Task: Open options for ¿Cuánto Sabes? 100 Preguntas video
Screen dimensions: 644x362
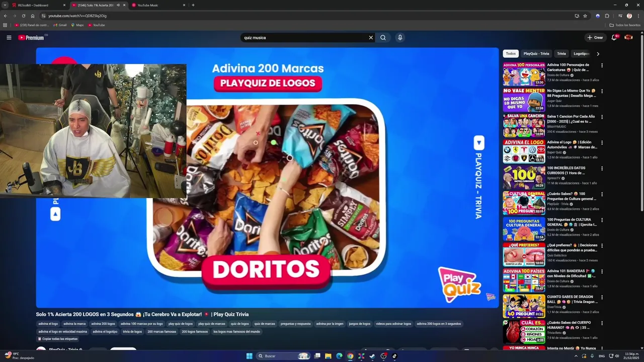Action: [602, 194]
